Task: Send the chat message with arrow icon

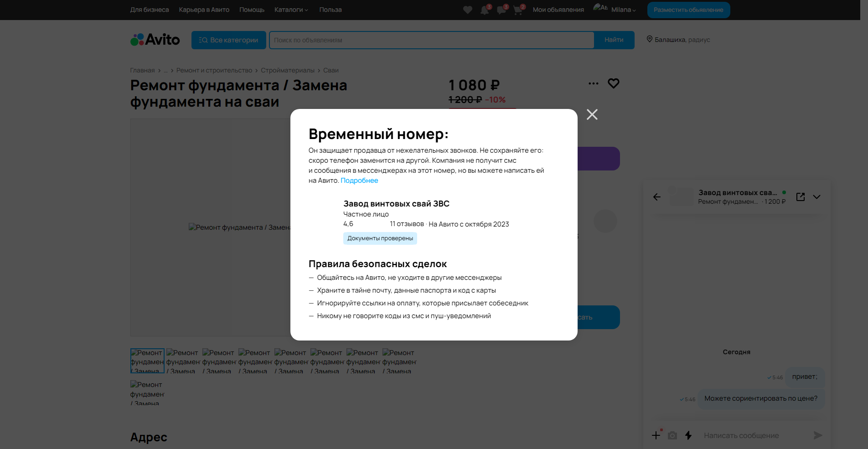Action: coord(818,435)
